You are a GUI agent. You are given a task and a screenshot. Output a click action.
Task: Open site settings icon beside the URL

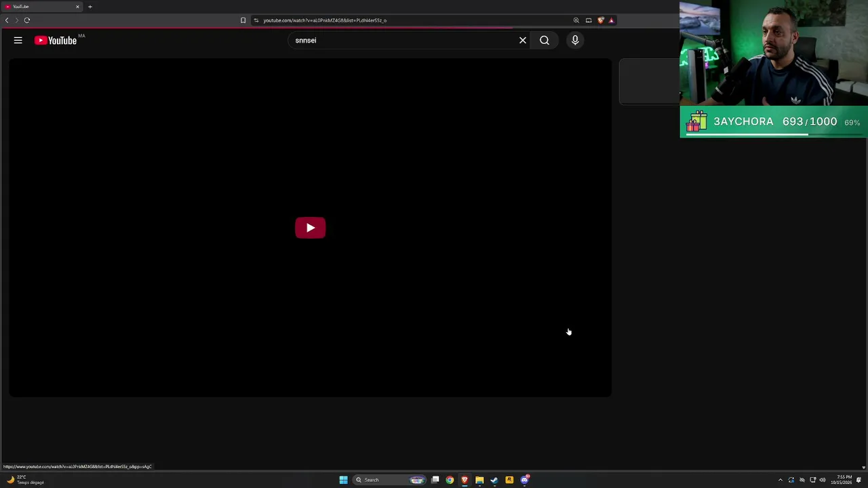pyautogui.click(x=256, y=20)
